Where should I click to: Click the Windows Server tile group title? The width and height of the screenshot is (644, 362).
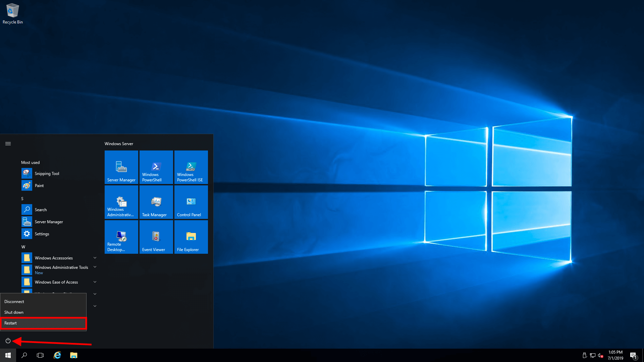(x=119, y=144)
